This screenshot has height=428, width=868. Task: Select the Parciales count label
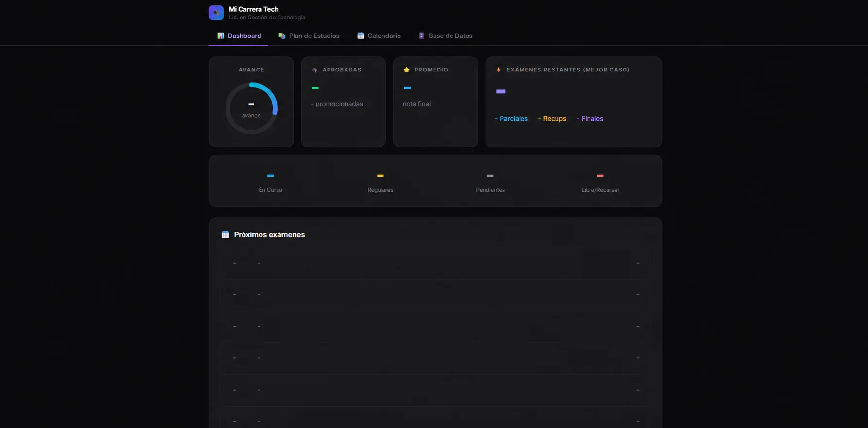click(x=511, y=119)
